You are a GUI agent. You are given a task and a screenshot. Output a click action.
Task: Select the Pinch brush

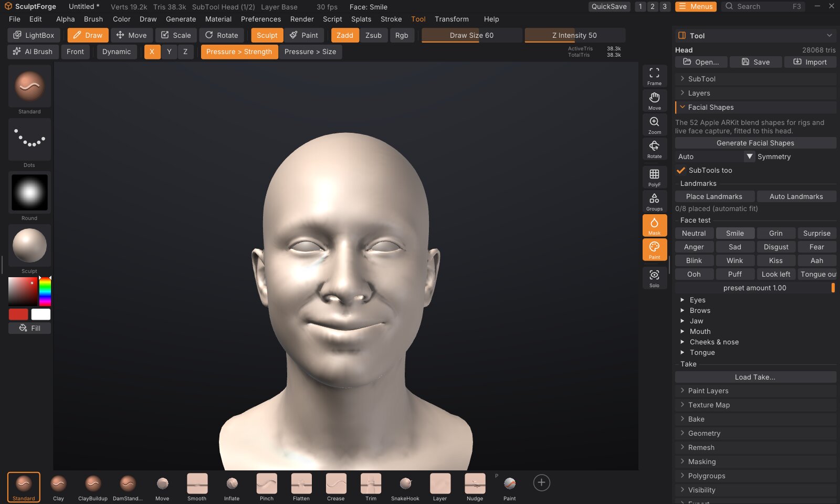coord(267,487)
